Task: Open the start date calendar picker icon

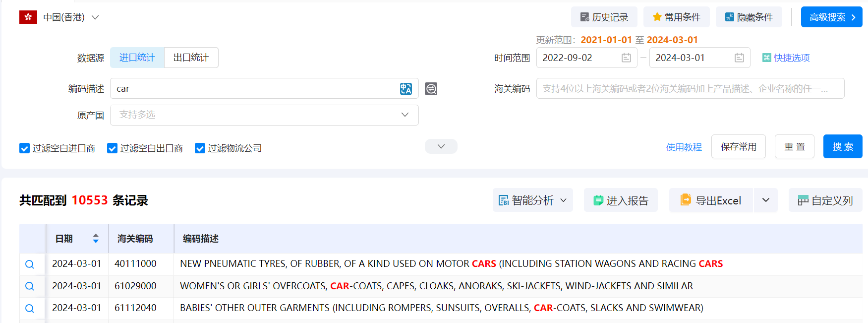Action: [x=626, y=58]
